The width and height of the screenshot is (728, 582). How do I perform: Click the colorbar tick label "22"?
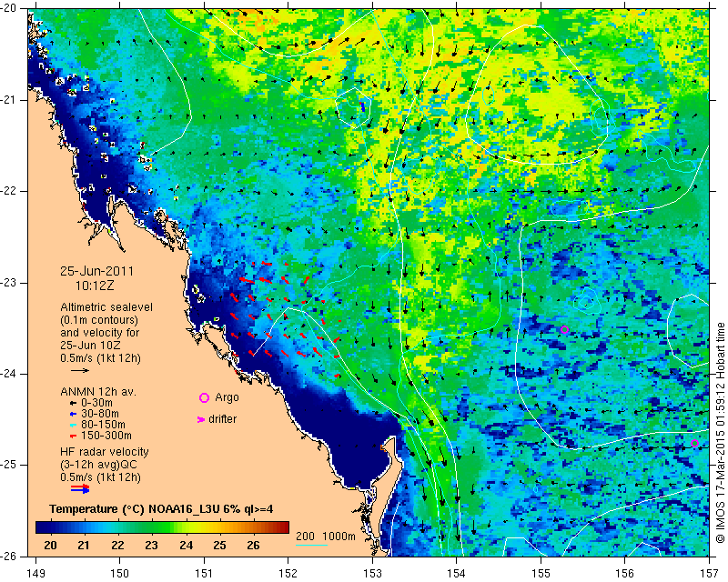pyautogui.click(x=118, y=546)
